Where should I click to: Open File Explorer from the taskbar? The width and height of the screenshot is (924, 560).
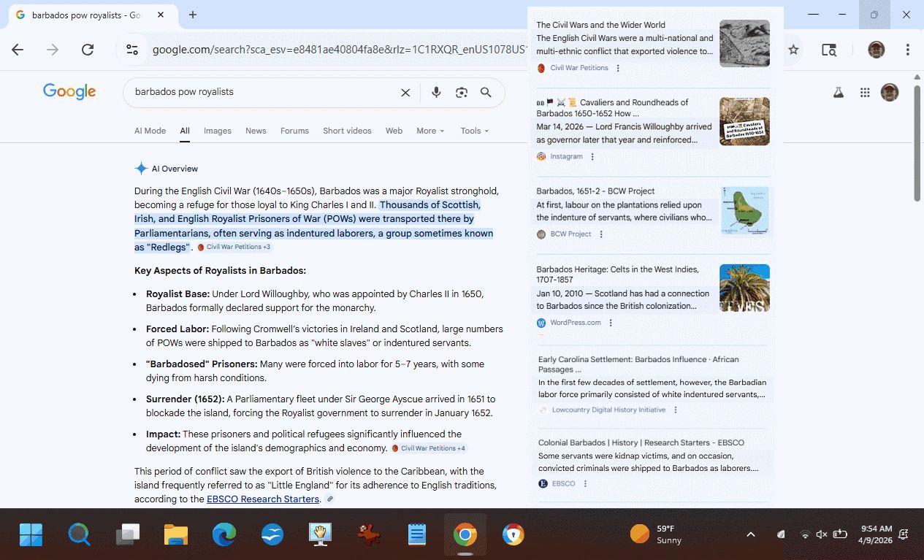(x=176, y=535)
